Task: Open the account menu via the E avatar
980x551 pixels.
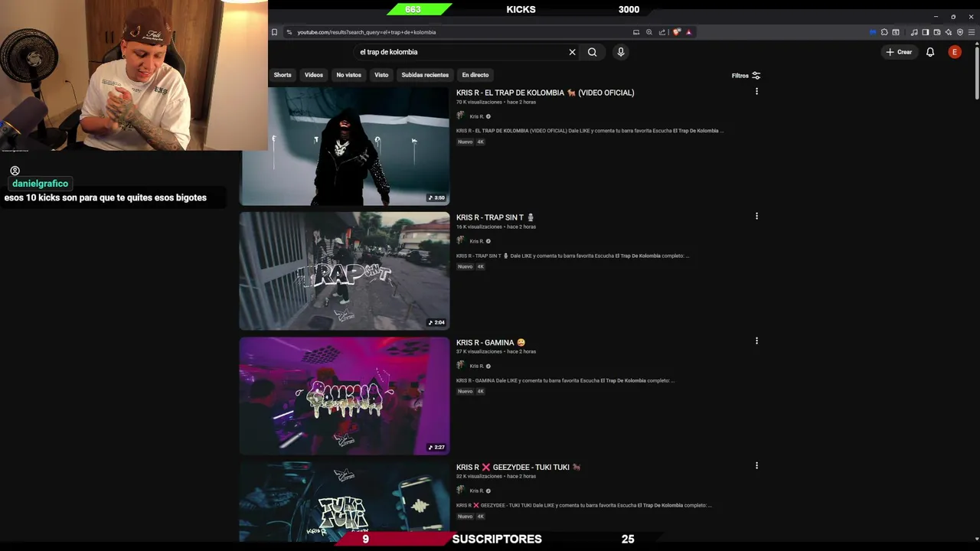Action: pos(955,52)
